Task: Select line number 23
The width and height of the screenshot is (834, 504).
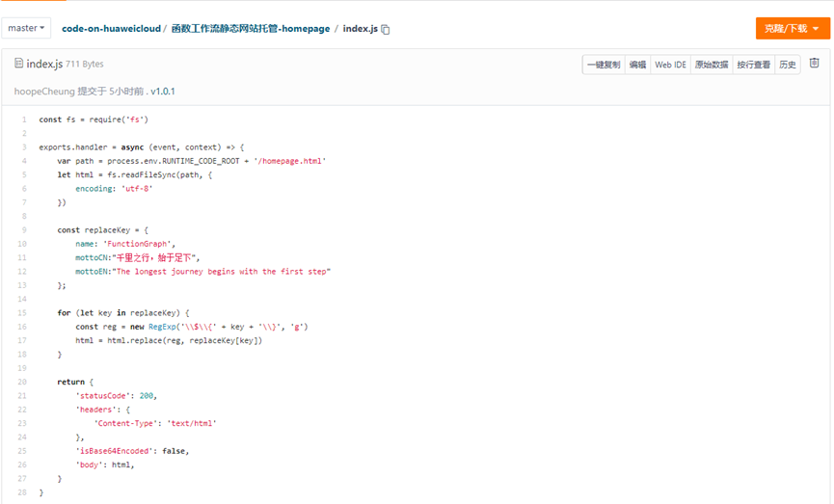Action: tap(22, 424)
